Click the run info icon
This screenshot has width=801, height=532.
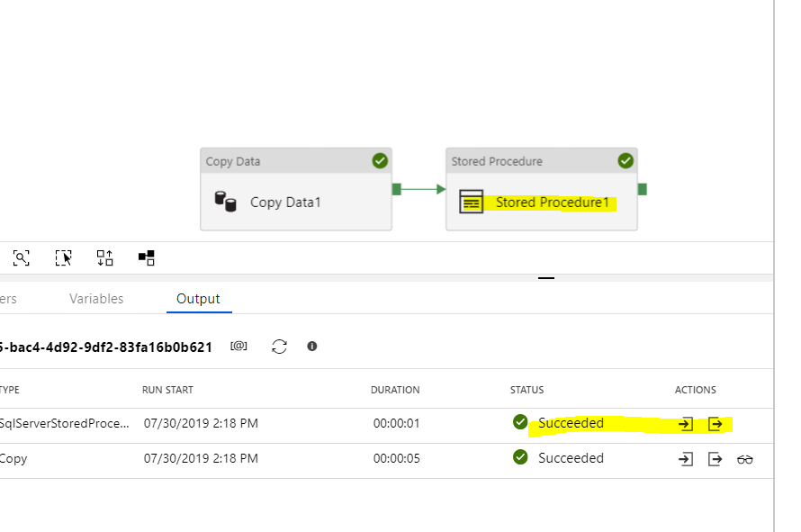point(312,347)
